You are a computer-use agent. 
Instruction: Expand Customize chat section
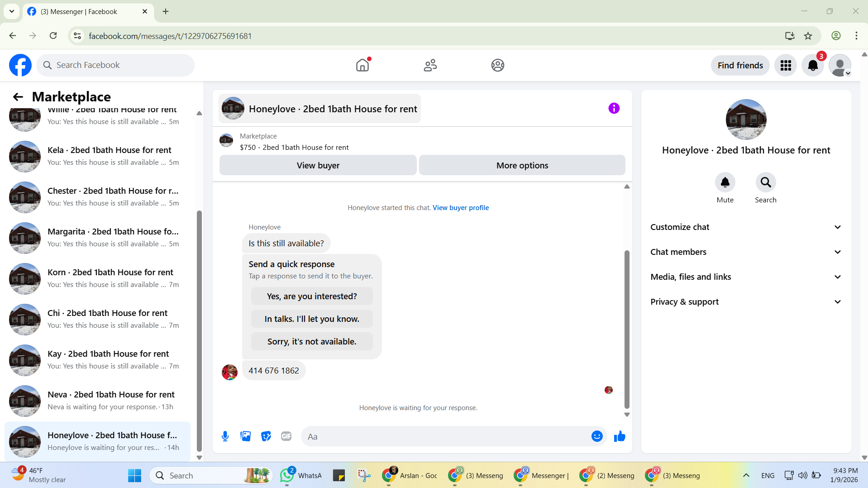tap(746, 227)
